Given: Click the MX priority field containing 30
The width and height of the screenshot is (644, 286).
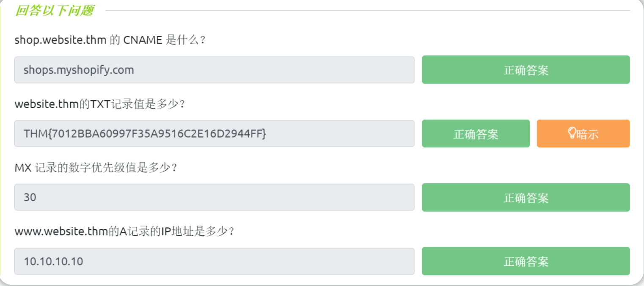Looking at the screenshot, I should 214,197.
